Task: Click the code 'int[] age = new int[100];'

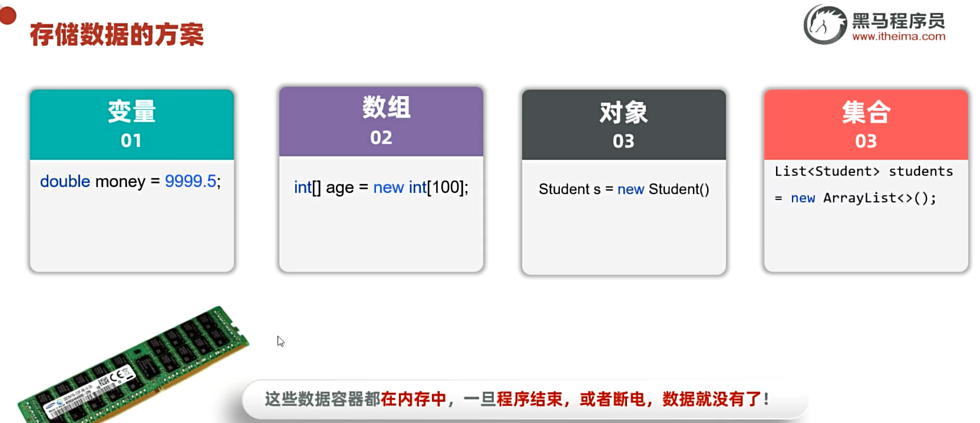Action: (x=381, y=188)
